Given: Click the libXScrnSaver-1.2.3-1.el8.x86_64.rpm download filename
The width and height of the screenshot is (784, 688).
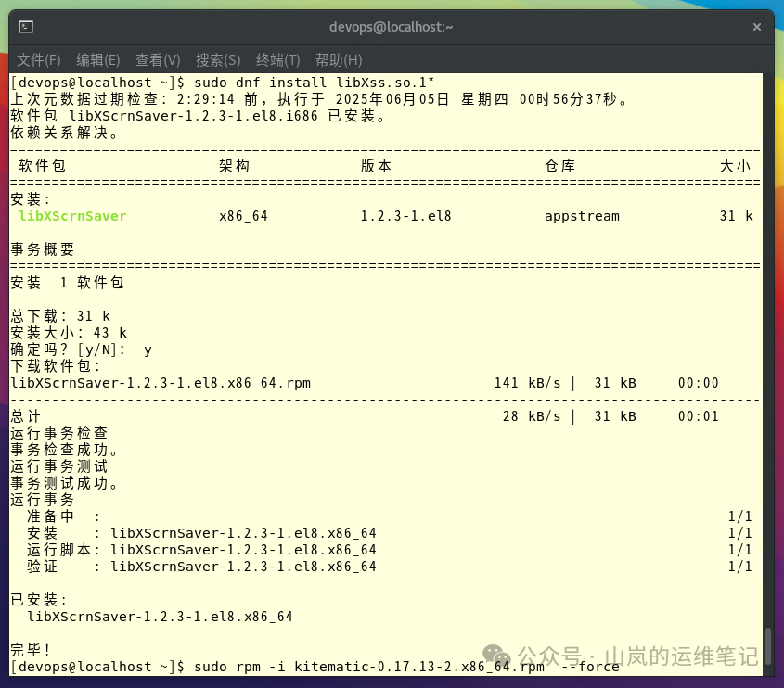Looking at the screenshot, I should (x=161, y=383).
